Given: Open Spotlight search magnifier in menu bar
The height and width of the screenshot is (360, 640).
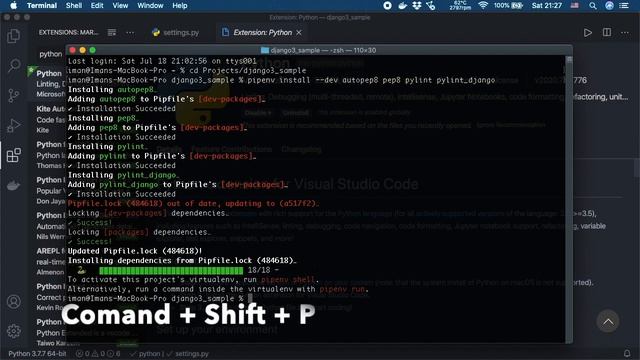Looking at the screenshot, I should 593,5.
